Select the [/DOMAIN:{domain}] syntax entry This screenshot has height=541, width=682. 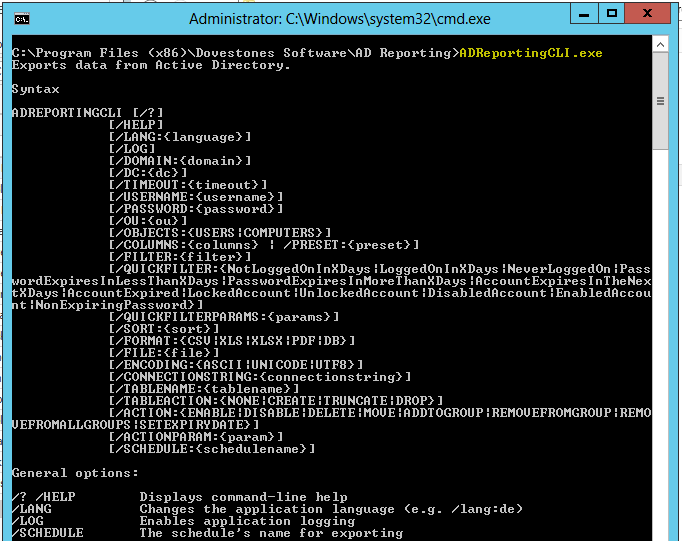[180, 161]
